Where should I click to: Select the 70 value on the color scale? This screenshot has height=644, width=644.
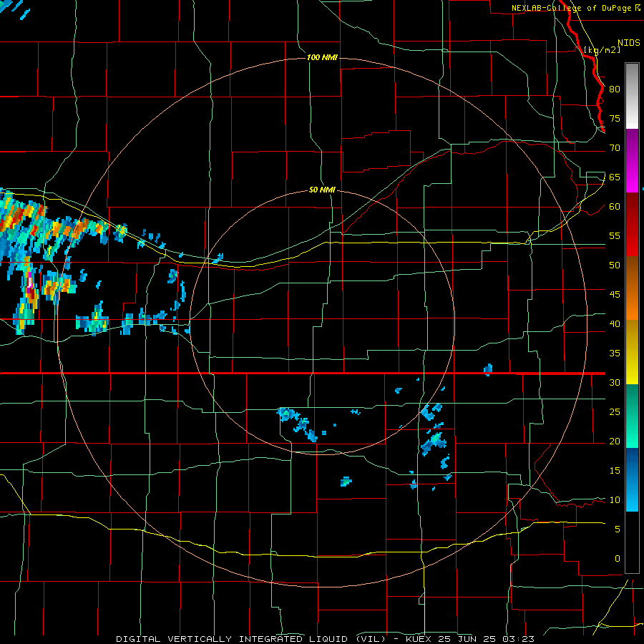click(x=615, y=148)
